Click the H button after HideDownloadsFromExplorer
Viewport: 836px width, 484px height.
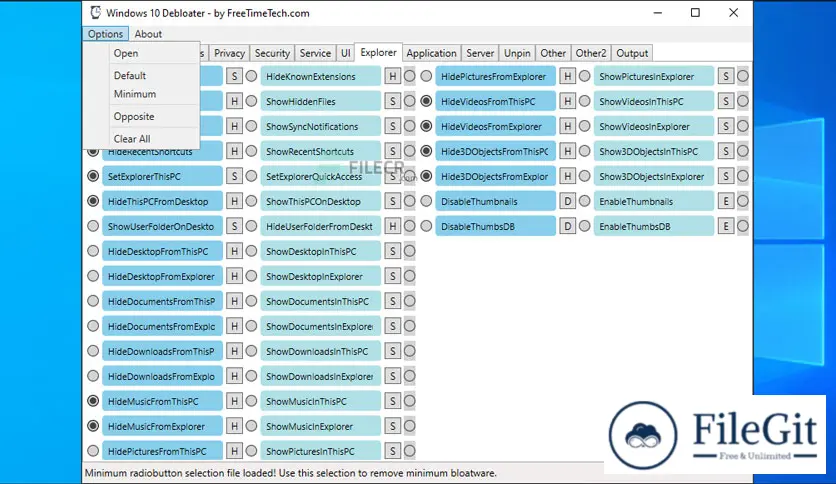click(234, 376)
